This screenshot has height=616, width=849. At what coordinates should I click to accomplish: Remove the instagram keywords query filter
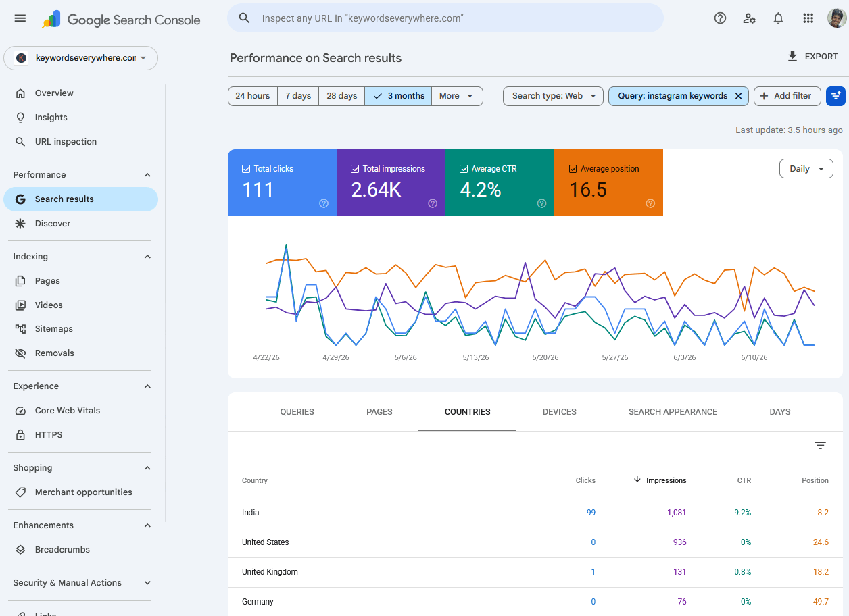pos(738,96)
